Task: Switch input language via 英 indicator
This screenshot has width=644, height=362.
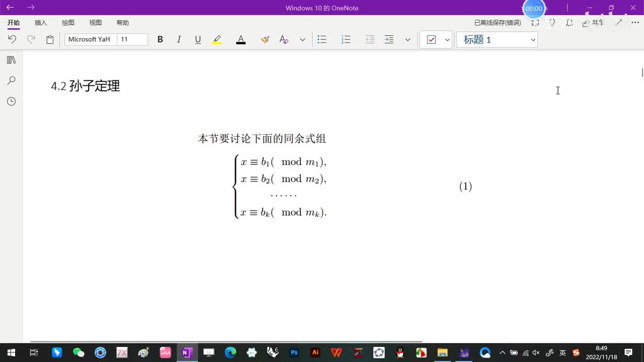Action: (x=562, y=352)
